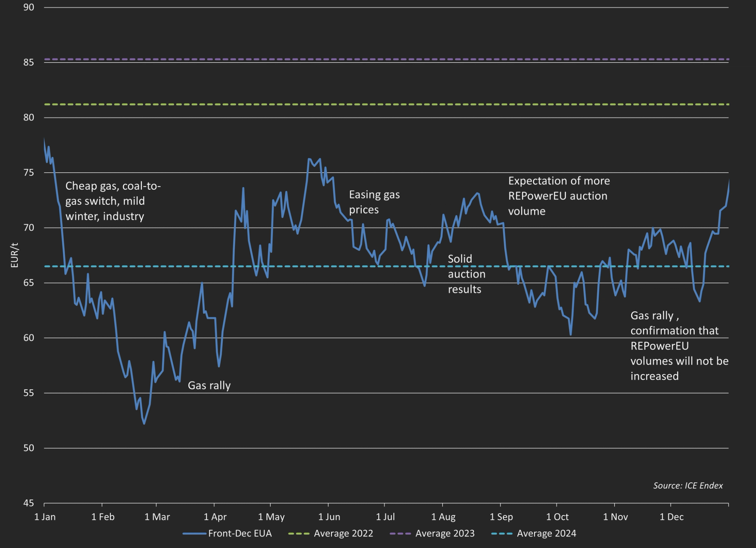Click the 'Expectation of more REPowerEU auction volume' annotation

tap(559, 196)
